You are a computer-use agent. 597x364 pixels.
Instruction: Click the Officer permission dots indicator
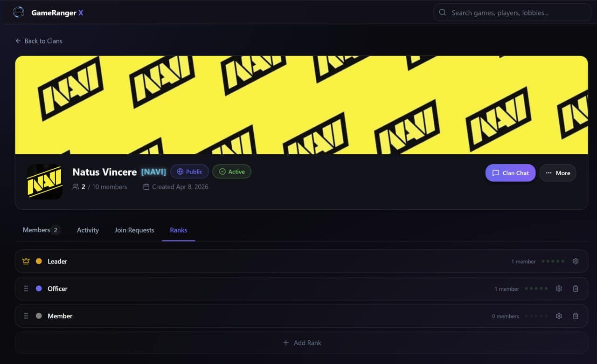tap(536, 288)
